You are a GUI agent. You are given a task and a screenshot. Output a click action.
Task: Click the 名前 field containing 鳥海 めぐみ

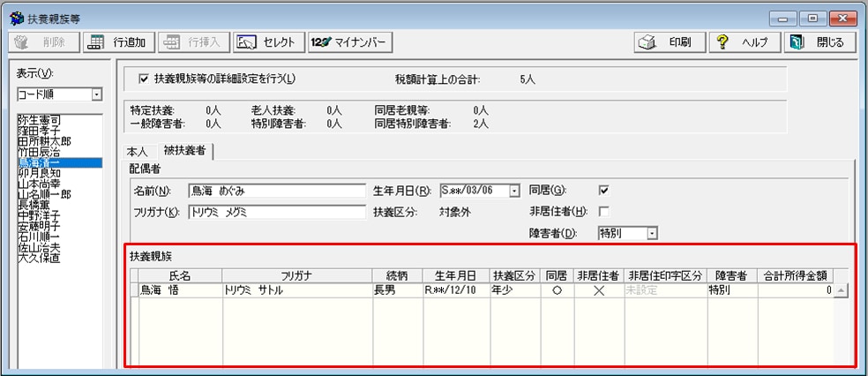click(276, 191)
